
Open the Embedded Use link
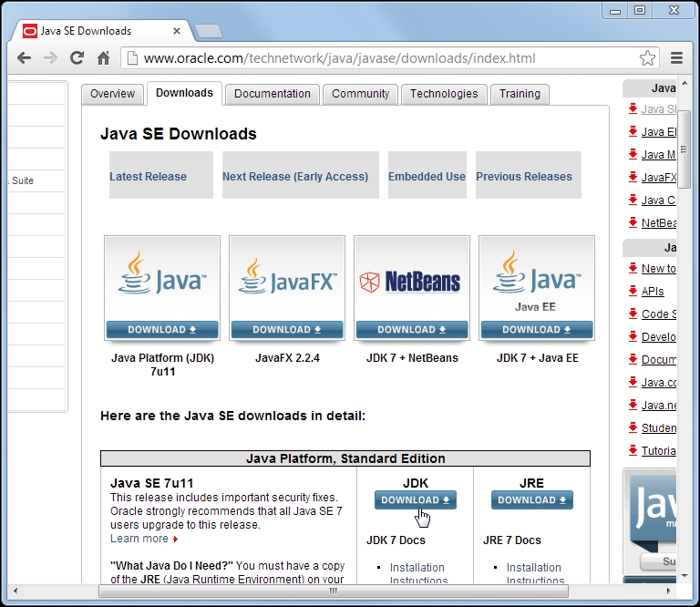427,176
